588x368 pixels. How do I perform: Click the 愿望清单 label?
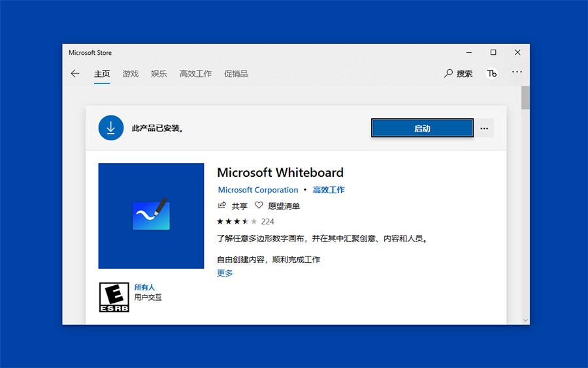point(284,206)
